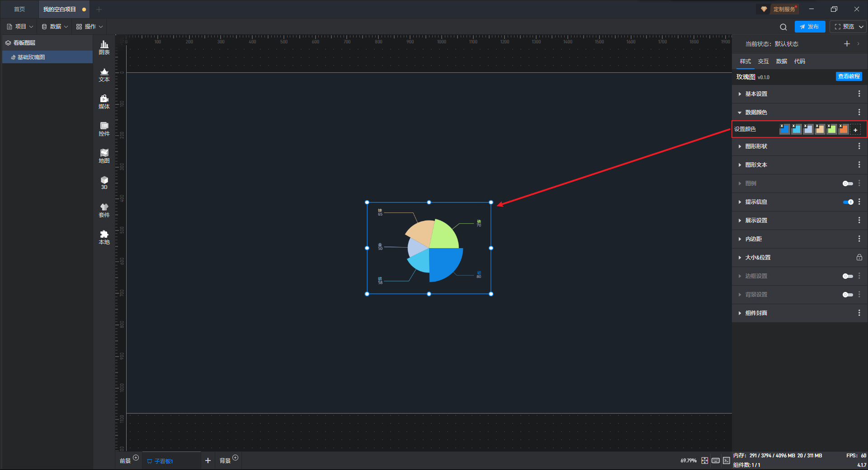Open 展示设置 more options menu

(x=859, y=220)
